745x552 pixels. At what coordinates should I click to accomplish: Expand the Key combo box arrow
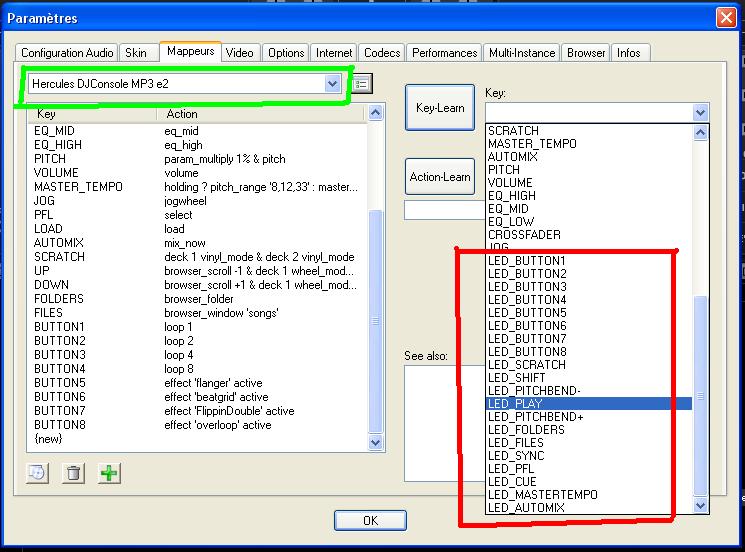click(700, 112)
